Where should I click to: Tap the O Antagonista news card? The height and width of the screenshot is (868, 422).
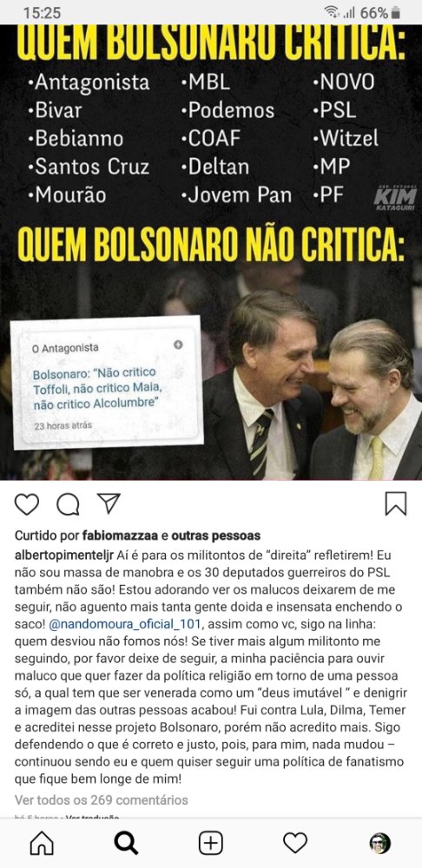coord(106,383)
